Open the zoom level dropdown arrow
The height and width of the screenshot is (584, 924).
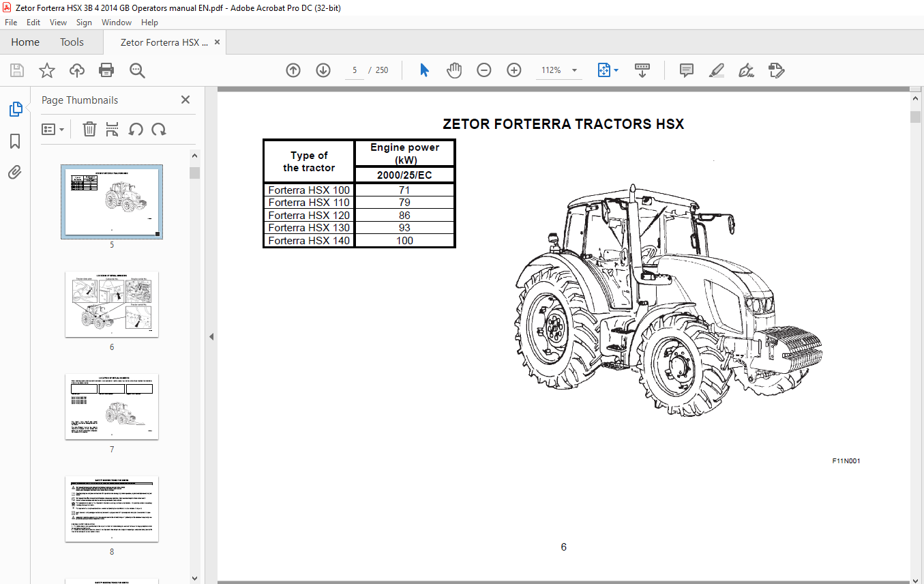(x=574, y=70)
